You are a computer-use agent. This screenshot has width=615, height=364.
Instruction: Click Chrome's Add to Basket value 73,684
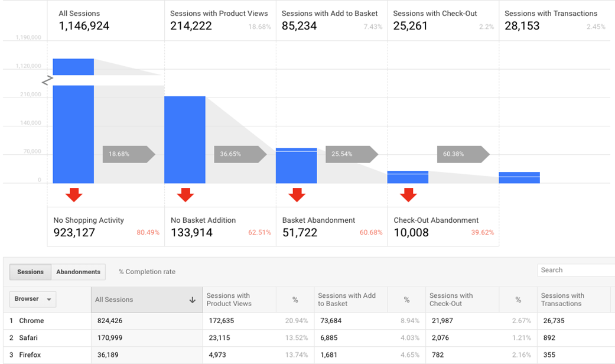tap(331, 321)
